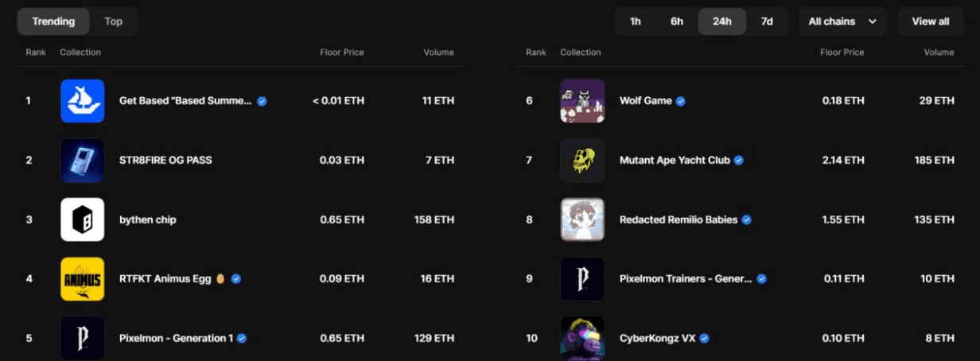Expand the All chains dropdown

842,21
